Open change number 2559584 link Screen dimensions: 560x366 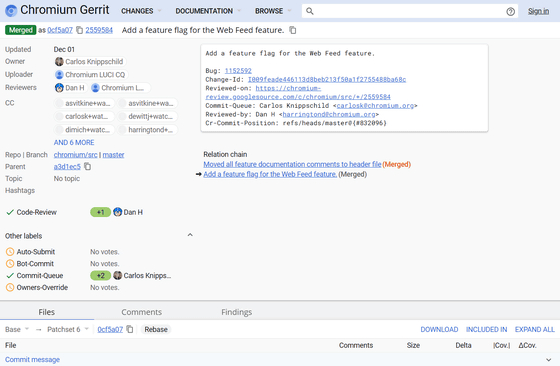(x=99, y=30)
